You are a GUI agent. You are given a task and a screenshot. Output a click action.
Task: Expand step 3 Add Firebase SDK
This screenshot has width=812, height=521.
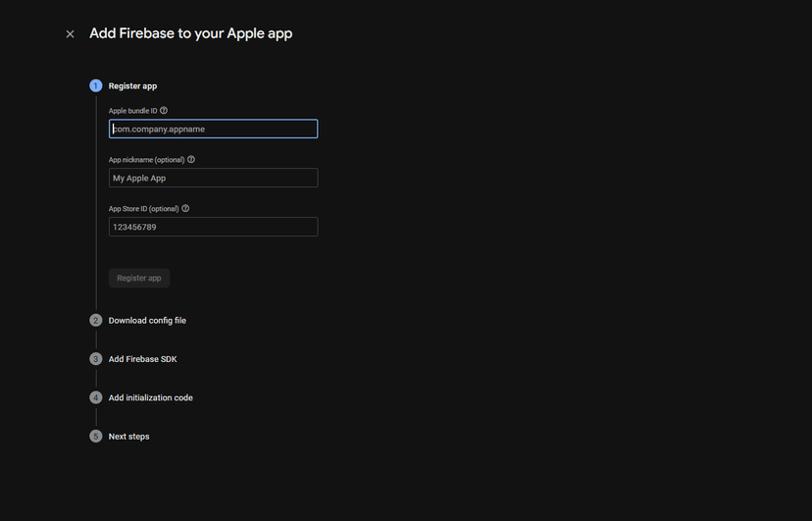(x=142, y=359)
